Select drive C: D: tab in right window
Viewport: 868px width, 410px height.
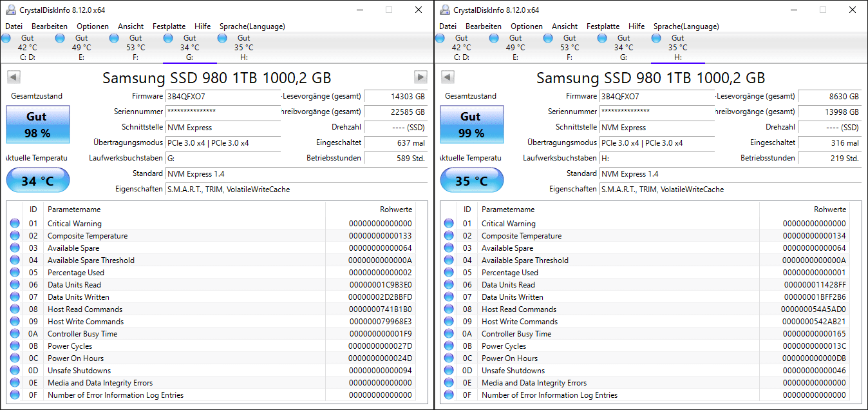point(461,48)
